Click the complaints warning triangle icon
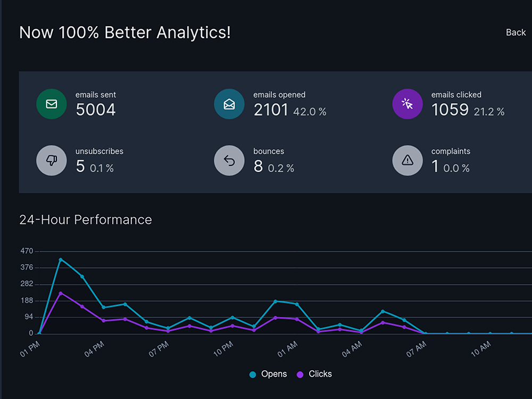 click(408, 160)
